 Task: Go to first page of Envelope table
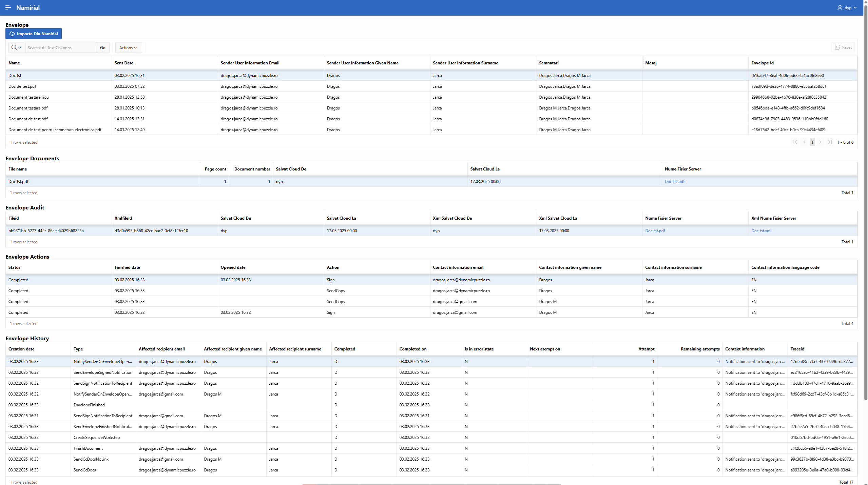[795, 142]
